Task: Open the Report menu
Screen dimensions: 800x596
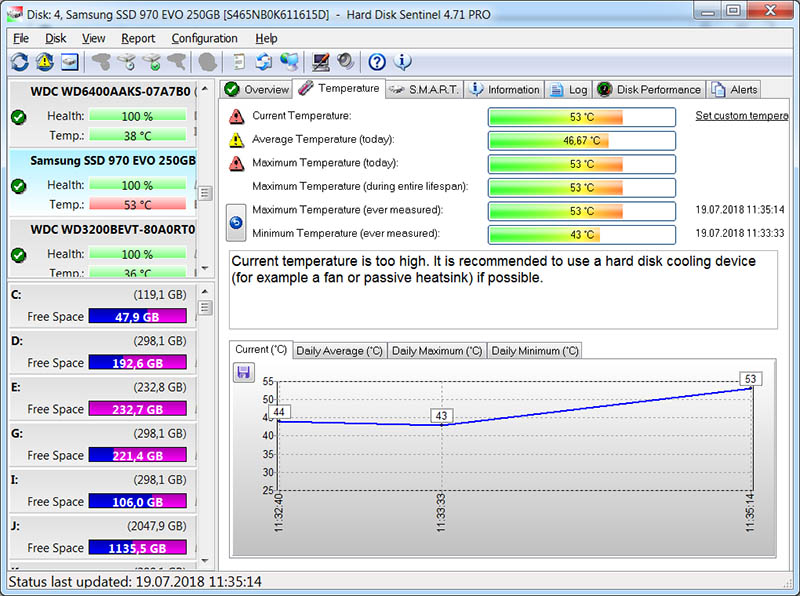Action: click(138, 38)
